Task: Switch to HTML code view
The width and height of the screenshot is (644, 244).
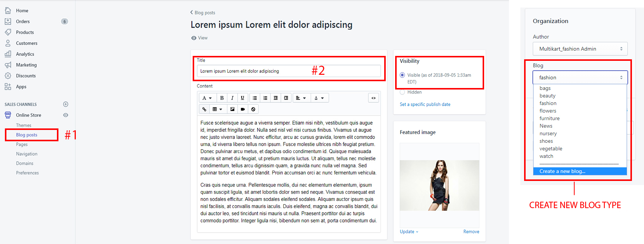Action: point(373,98)
